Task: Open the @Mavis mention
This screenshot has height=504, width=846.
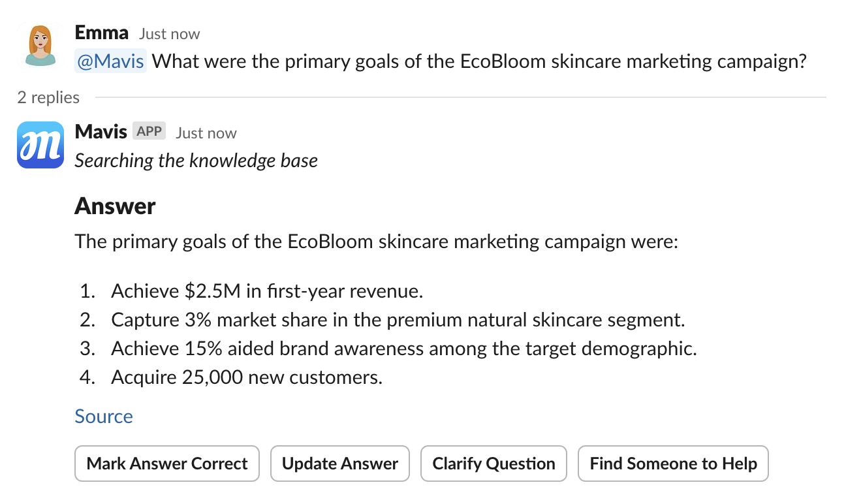Action: point(110,61)
